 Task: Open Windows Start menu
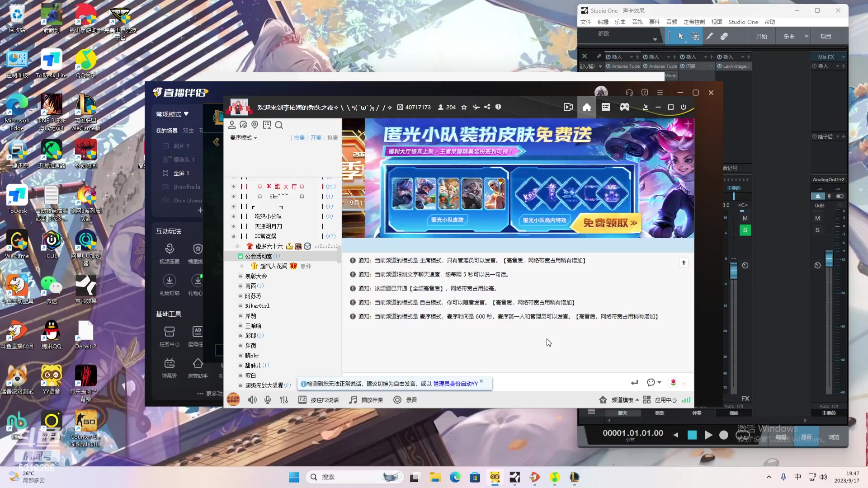294,477
